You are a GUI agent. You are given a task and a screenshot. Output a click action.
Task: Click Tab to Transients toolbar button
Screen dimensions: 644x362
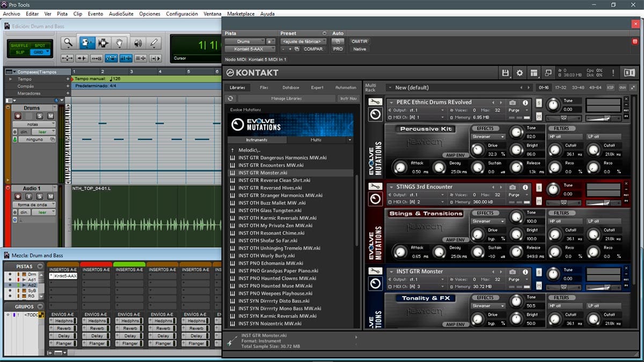coord(82,58)
